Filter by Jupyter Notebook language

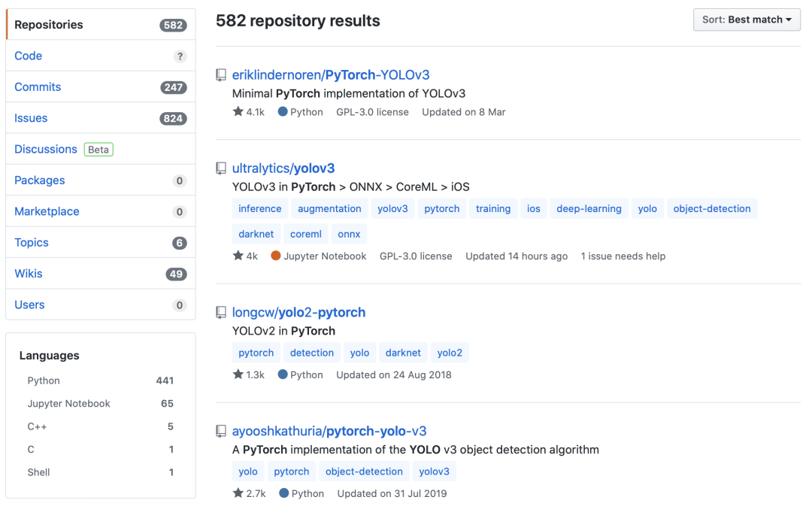point(68,404)
